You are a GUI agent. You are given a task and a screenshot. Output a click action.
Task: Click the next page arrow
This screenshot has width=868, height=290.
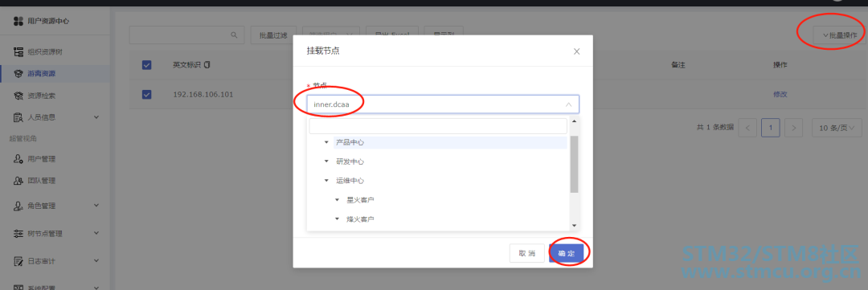(x=793, y=128)
